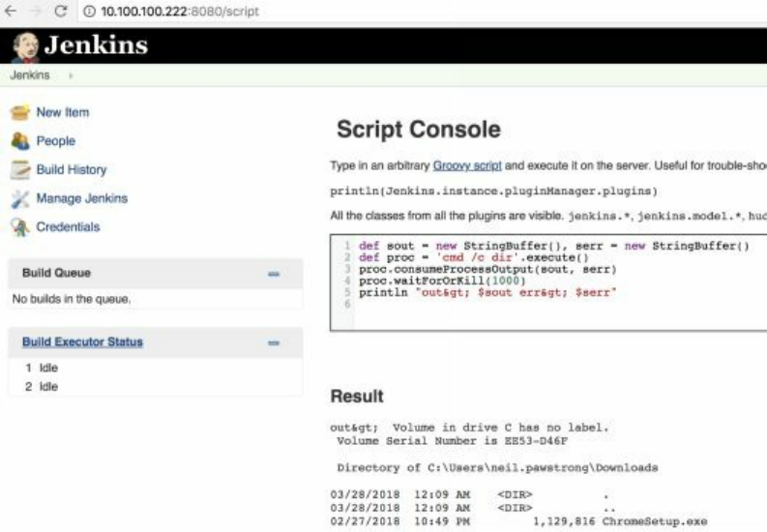Click the Manage Jenkins tools icon

click(19, 199)
